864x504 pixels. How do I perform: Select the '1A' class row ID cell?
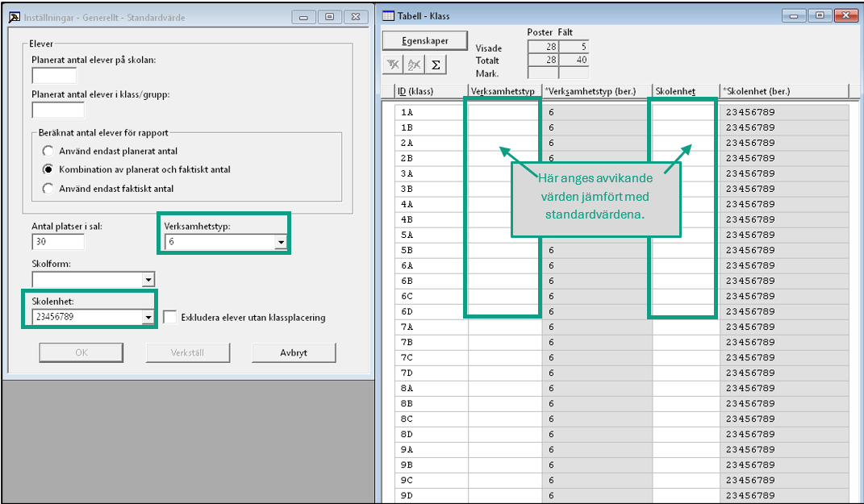click(432, 112)
